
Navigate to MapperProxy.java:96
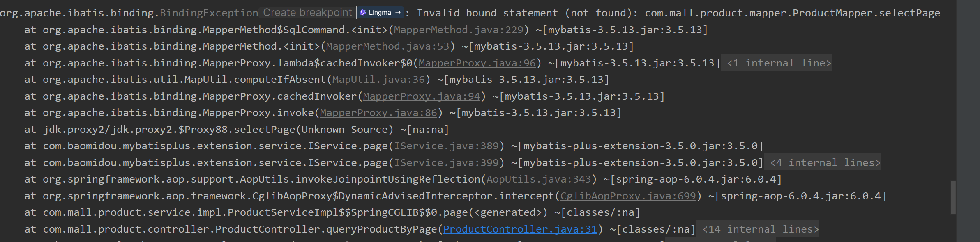477,63
